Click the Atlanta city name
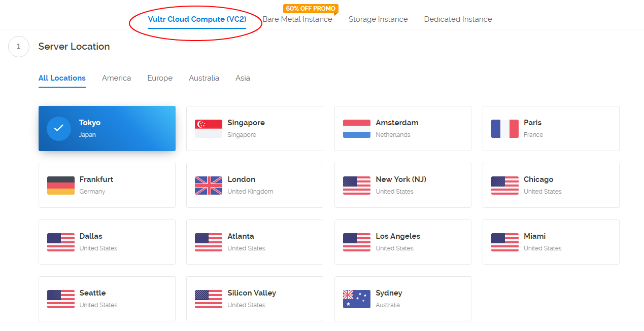Screen dimensions: 644x331 (241, 236)
